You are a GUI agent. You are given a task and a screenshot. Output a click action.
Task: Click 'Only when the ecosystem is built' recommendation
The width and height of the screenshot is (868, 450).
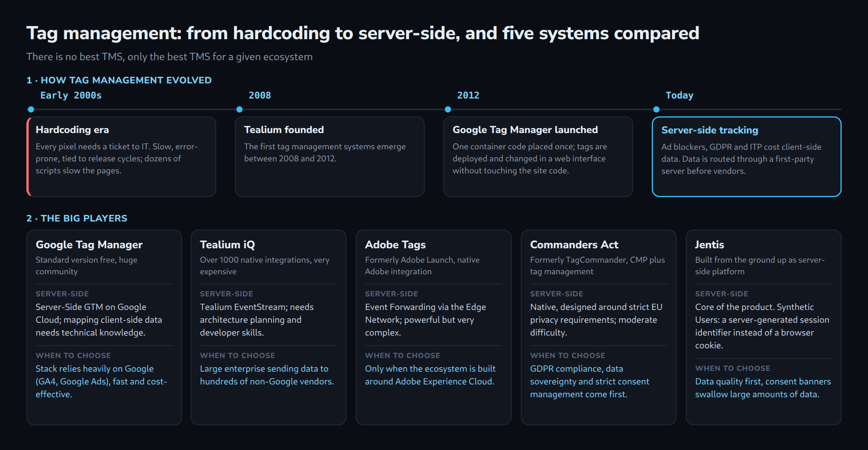point(430,375)
